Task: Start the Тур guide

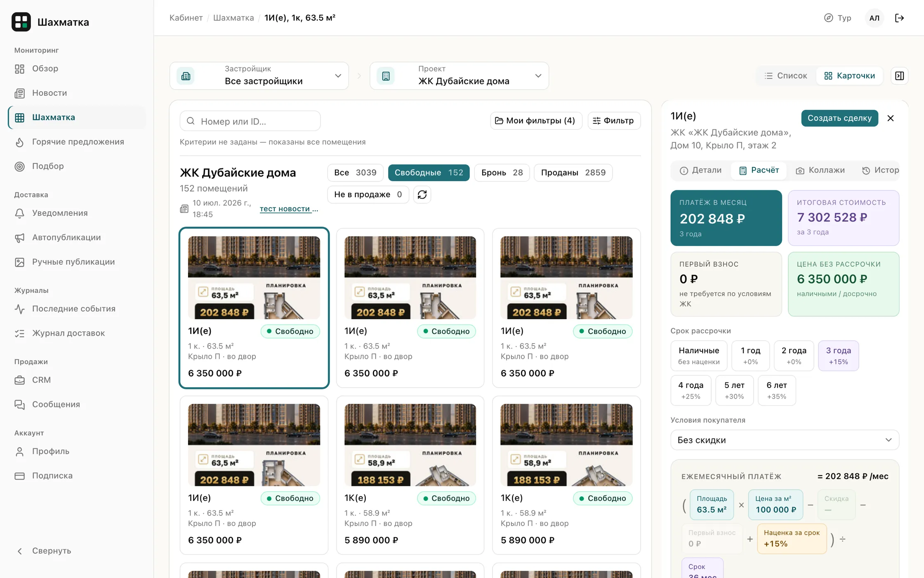Action: coord(838,18)
